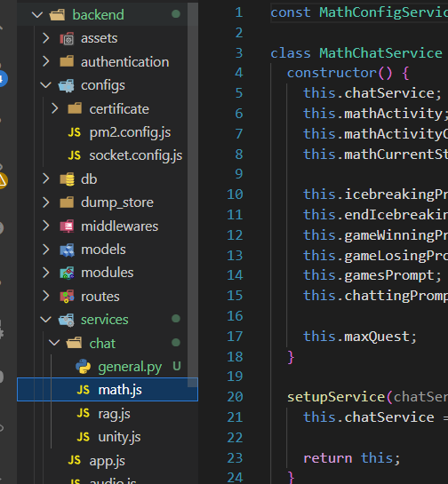This screenshot has height=484, width=448.
Task: Expand the assets folder chevron
Action: click(x=45, y=38)
